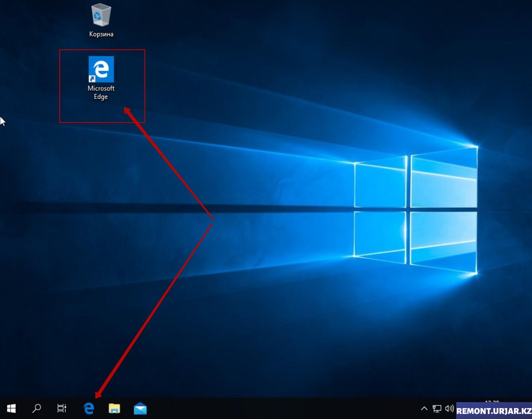Screen dimensions: 532x419
Task: Open the Mail app from the taskbar
Action: coord(140,408)
